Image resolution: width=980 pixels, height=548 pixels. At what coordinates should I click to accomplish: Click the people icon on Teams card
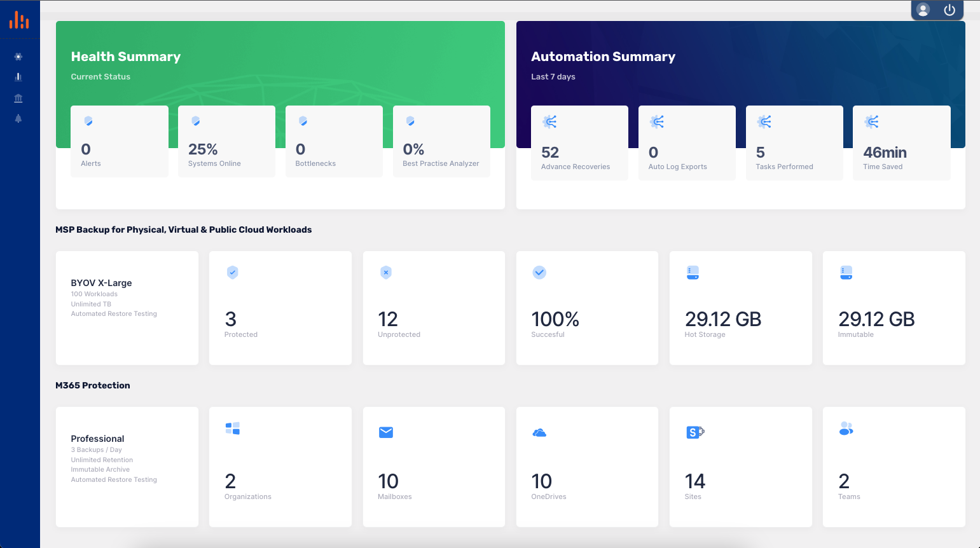click(x=846, y=428)
